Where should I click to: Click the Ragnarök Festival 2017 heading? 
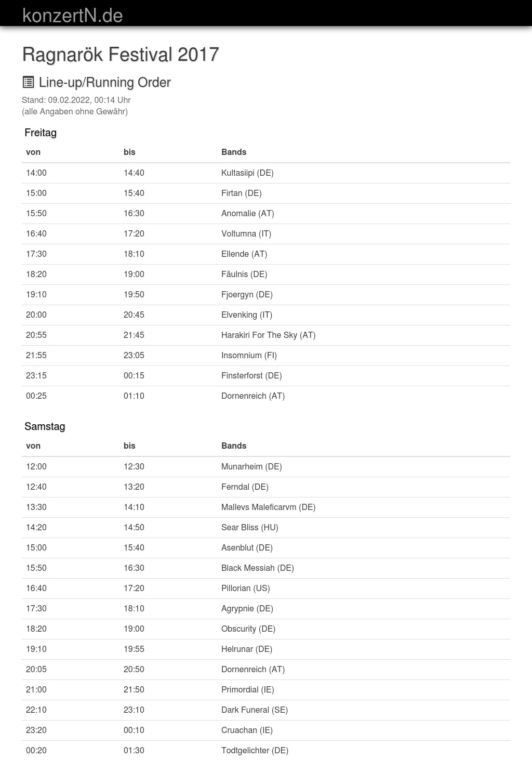pos(121,55)
